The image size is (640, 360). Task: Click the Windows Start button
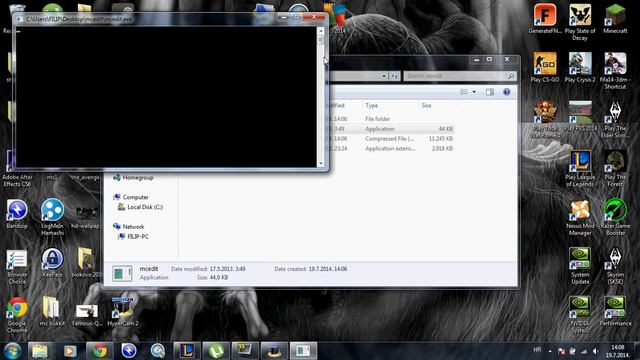tap(13, 351)
